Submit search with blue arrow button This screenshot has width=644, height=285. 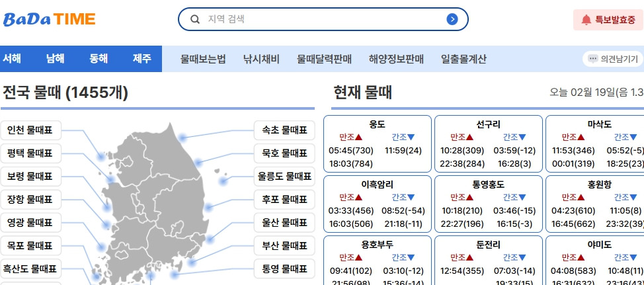pos(452,19)
